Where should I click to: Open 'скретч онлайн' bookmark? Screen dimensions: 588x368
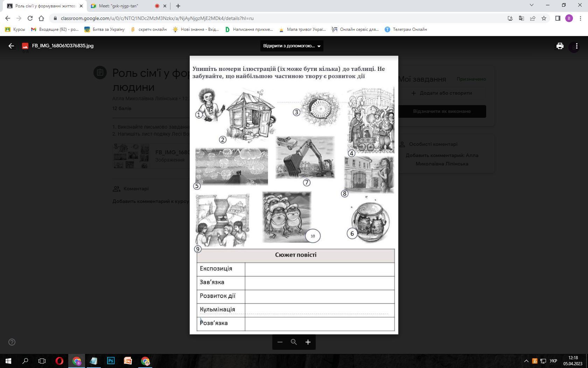149,29
